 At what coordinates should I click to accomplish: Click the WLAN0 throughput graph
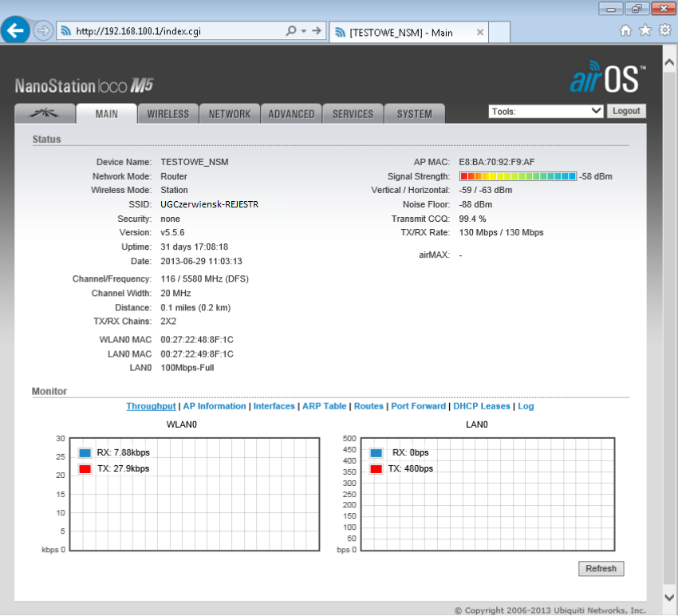(195, 494)
